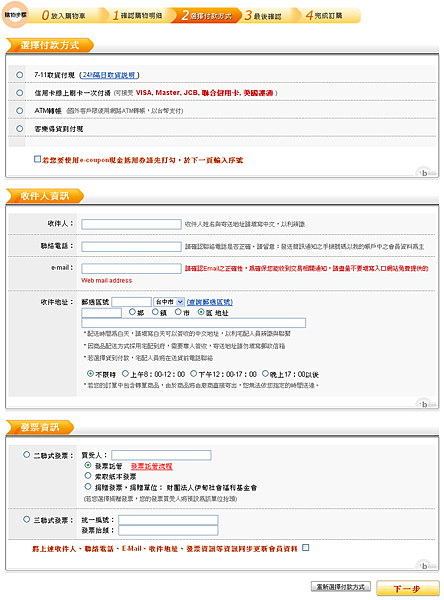Click the 買受人 input field
The height and width of the screenshot is (600, 444).
[x=161, y=455]
